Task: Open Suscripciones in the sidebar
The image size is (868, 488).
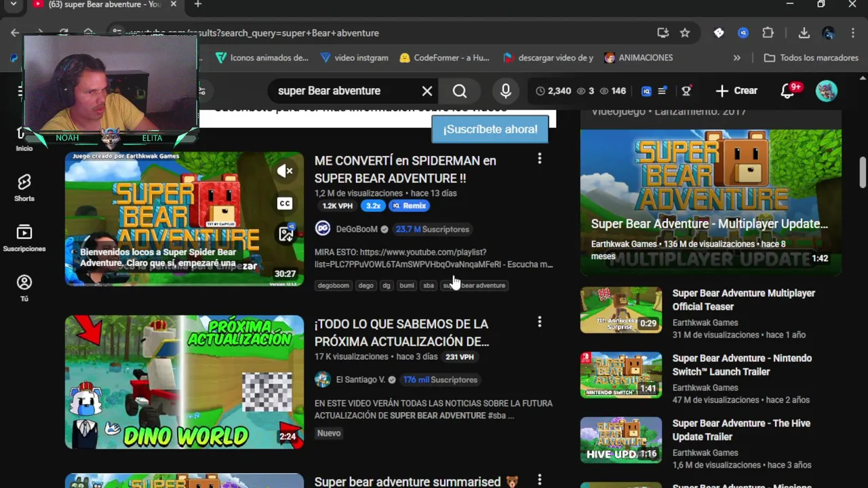Action: coord(24,238)
